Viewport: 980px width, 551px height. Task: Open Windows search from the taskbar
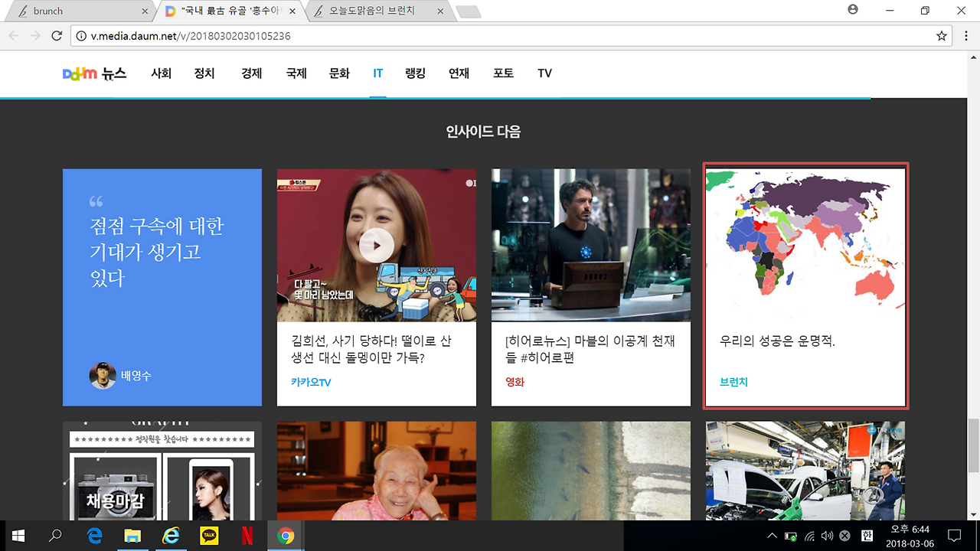coord(55,536)
